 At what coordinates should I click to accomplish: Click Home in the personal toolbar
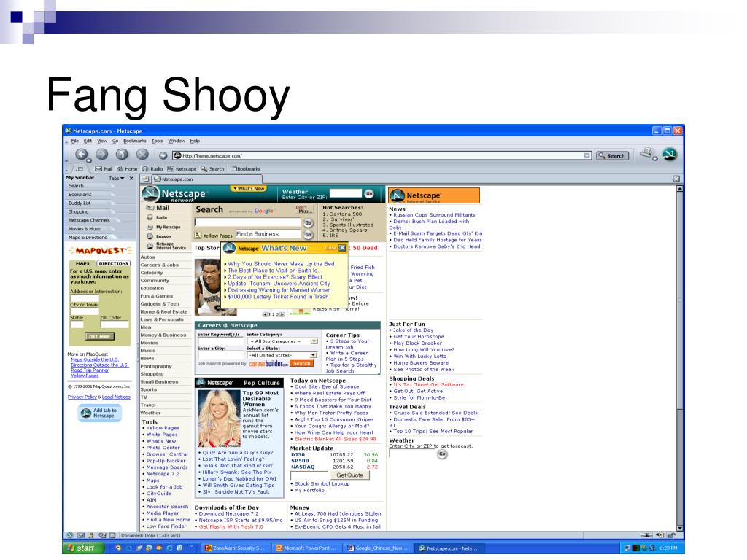127,168
